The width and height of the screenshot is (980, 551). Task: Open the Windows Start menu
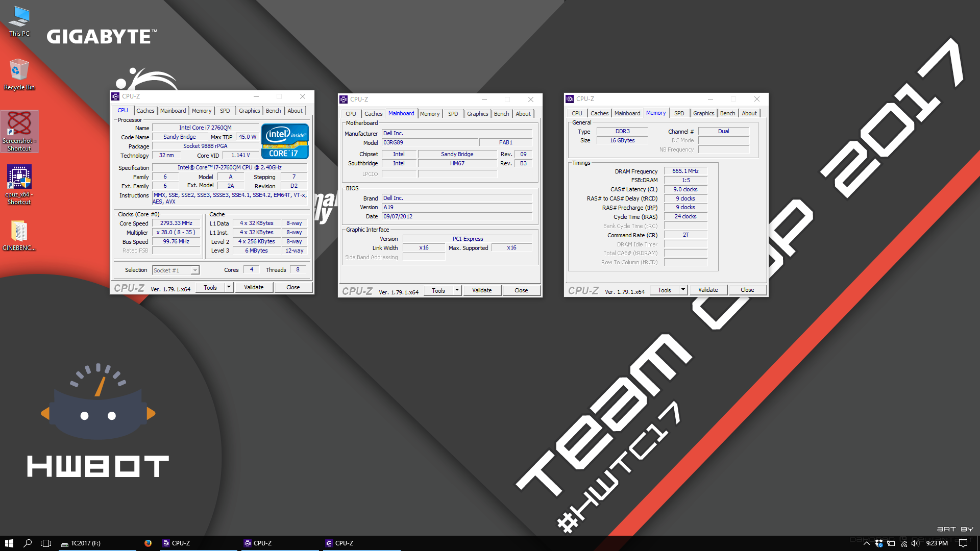coord(9,543)
